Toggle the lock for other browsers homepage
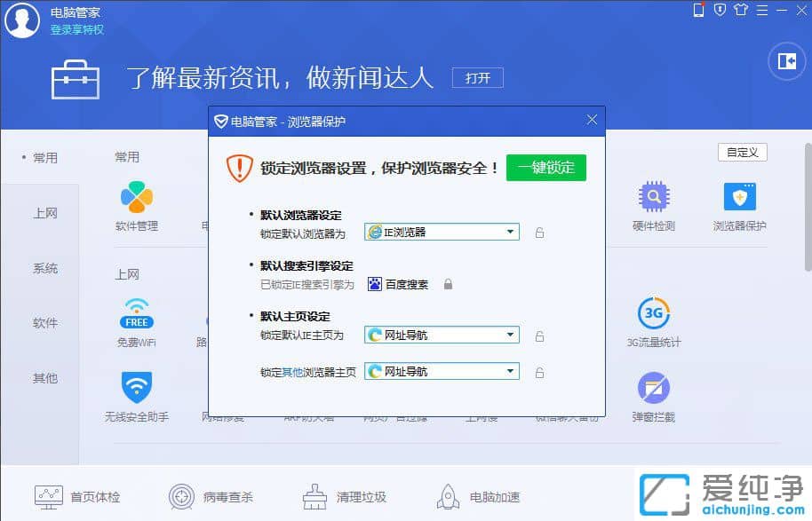812x521 pixels. (539, 373)
